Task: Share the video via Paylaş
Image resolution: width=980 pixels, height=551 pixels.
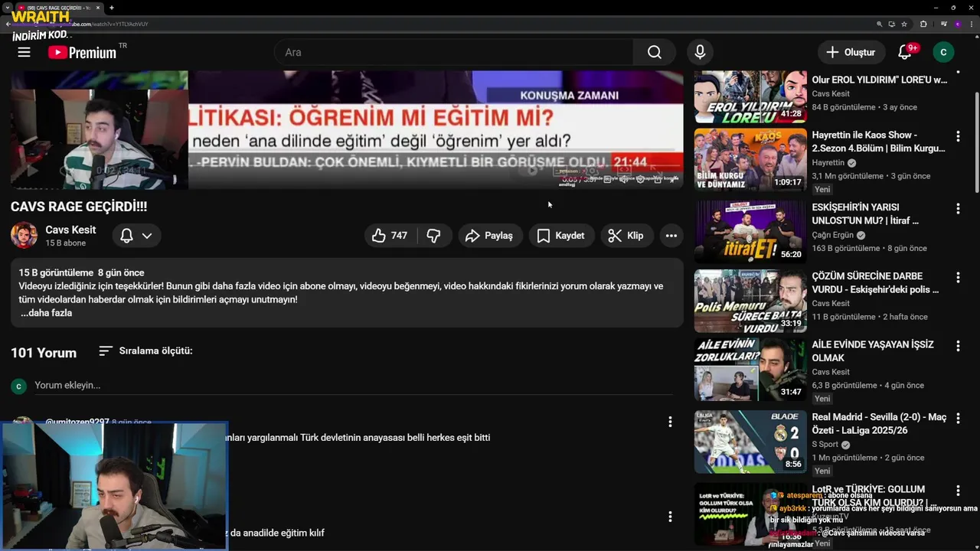Action: click(490, 236)
